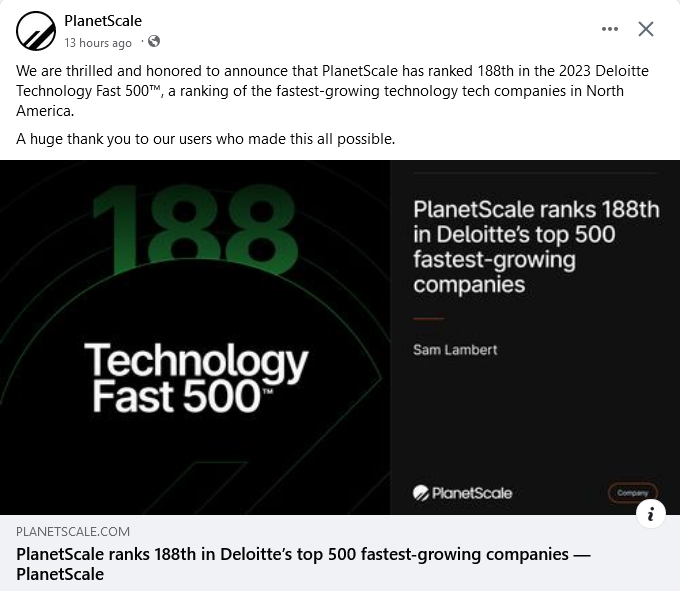The width and height of the screenshot is (680, 591).
Task: Open the "13 hours ago" timestamp
Action: click(98, 43)
